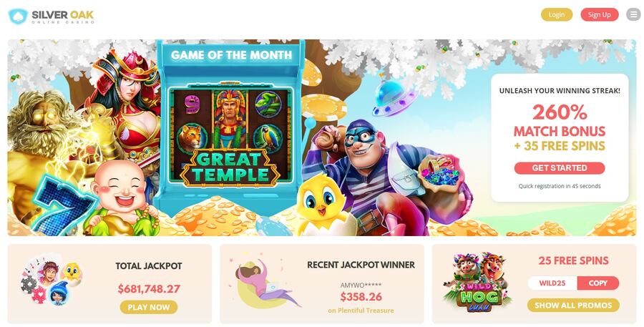Click the Silver Oak spade logo
The height and width of the screenshot is (327, 644).
pyautogui.click(x=18, y=16)
